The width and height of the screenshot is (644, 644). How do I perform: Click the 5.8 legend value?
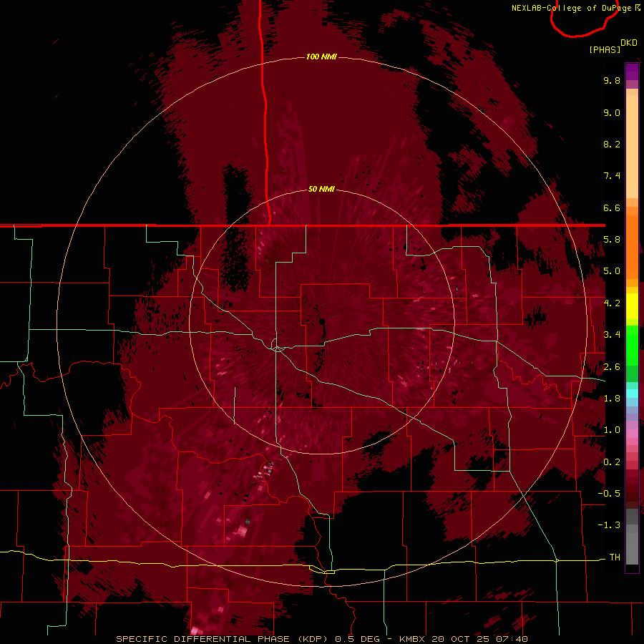point(612,240)
